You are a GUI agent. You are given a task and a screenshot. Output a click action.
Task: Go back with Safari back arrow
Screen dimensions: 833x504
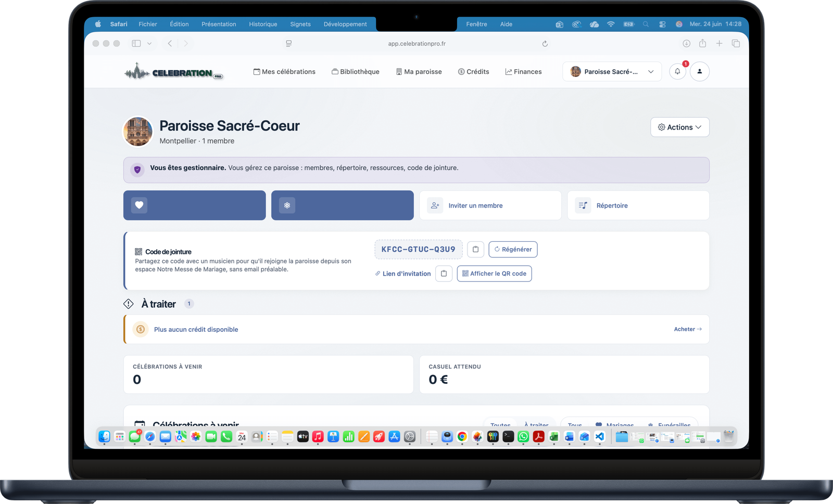tap(170, 44)
